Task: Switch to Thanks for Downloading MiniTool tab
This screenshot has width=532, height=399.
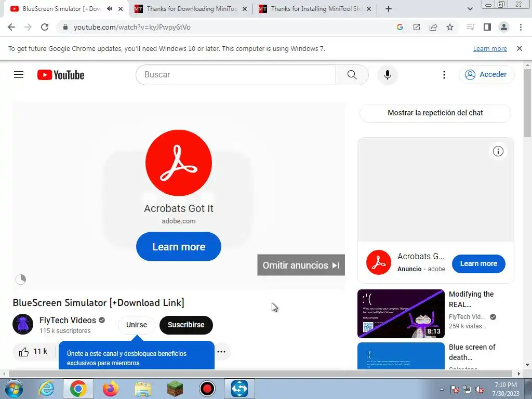Action: (x=192, y=9)
